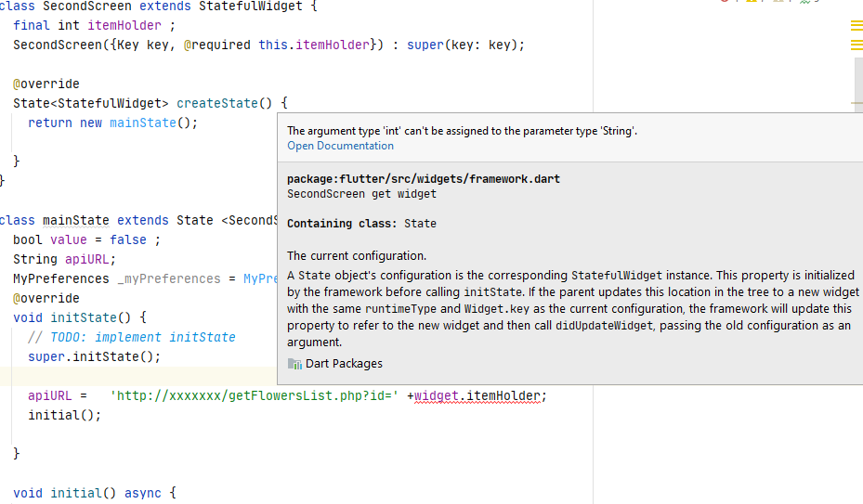The image size is (863, 504).
Task: Click the tan stripe marker on the scrollbar
Action: pyautogui.click(x=856, y=103)
